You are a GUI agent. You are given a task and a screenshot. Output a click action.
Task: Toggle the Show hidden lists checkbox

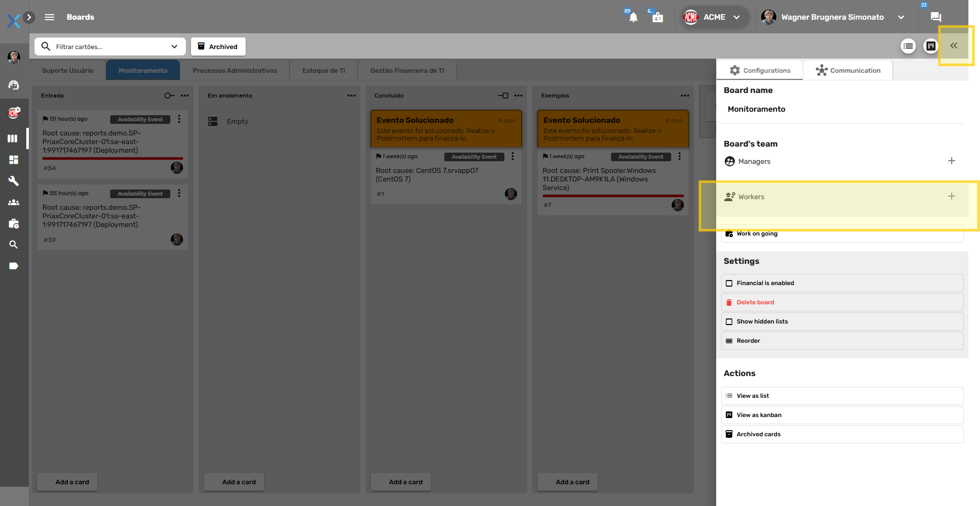click(x=729, y=322)
